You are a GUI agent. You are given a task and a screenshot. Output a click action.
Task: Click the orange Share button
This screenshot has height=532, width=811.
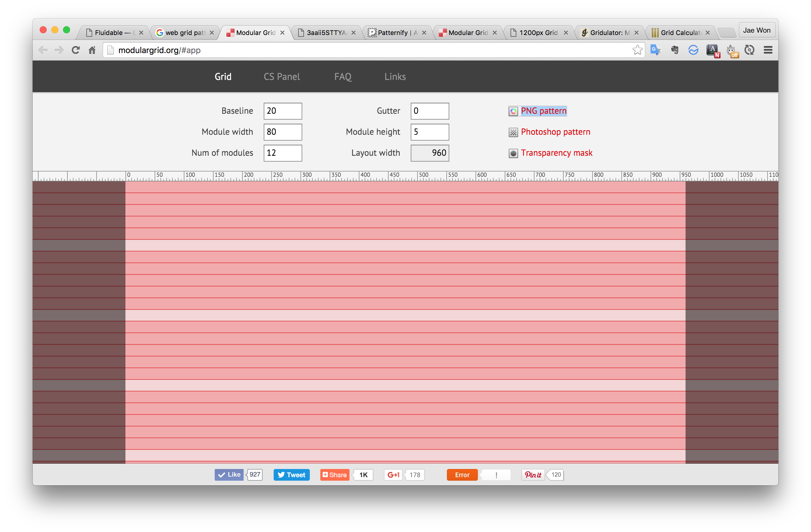tap(334, 475)
